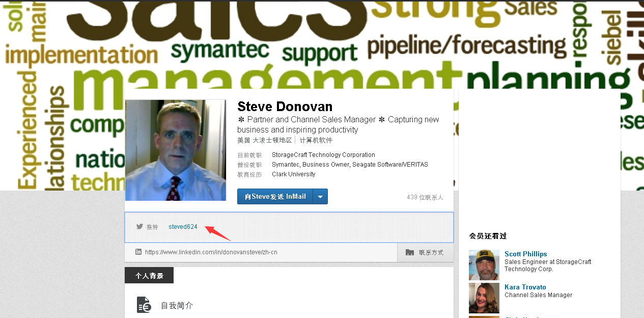Viewport: 644px width, 318px height.
Task: Click the "会员还看过" heading
Action: coord(488,236)
